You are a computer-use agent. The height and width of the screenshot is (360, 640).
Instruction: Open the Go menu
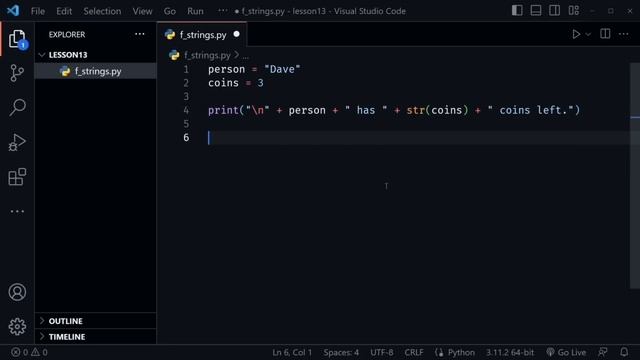(x=170, y=11)
